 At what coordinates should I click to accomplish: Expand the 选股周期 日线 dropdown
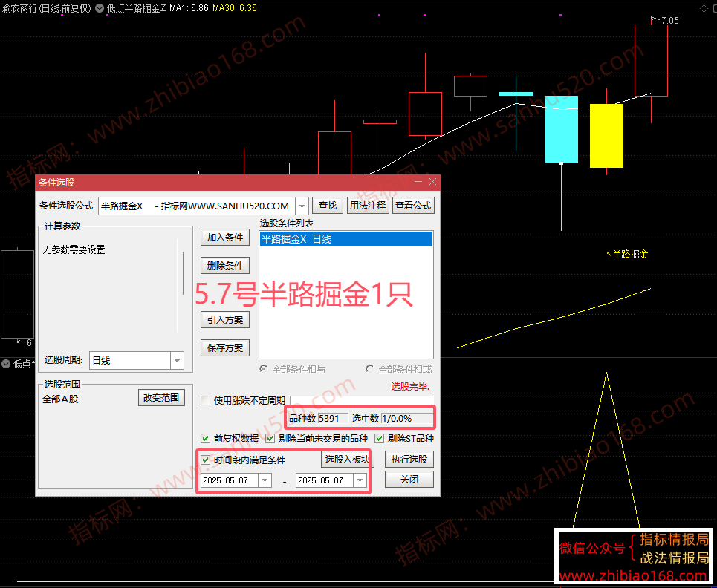tap(177, 361)
